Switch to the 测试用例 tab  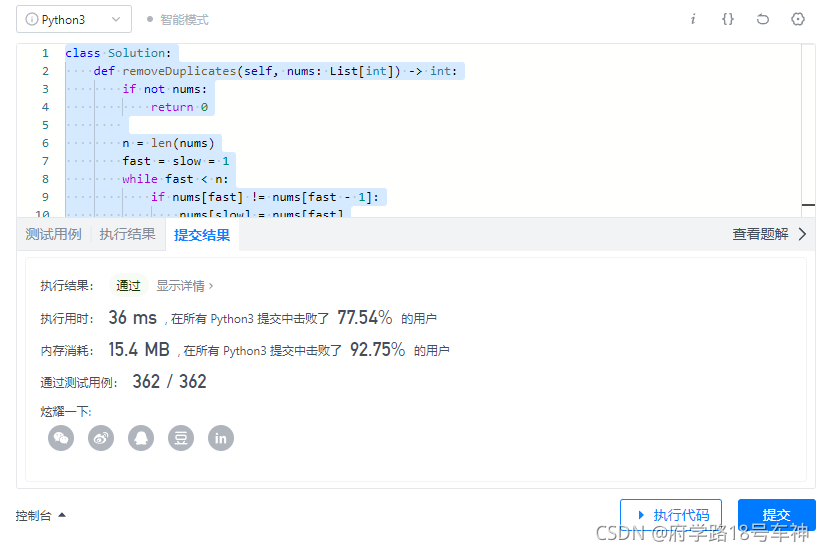[x=54, y=234]
